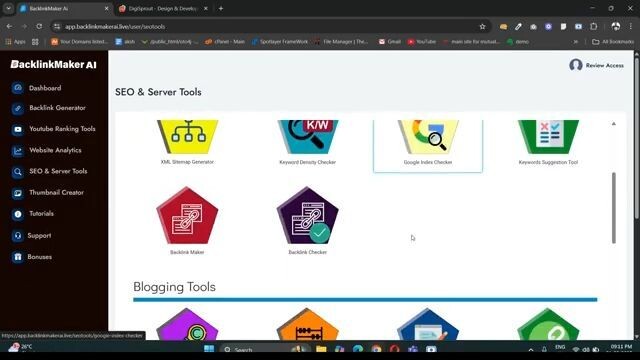Screen dimensions: 640x360
Task: Open the purple Backlink Checker icon
Action: point(308,216)
